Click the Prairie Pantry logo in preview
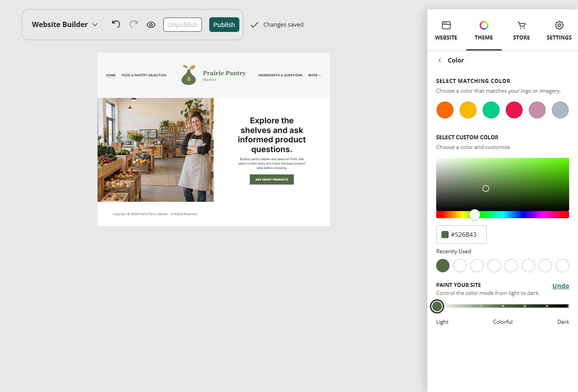The height and width of the screenshot is (392, 578). click(x=214, y=75)
